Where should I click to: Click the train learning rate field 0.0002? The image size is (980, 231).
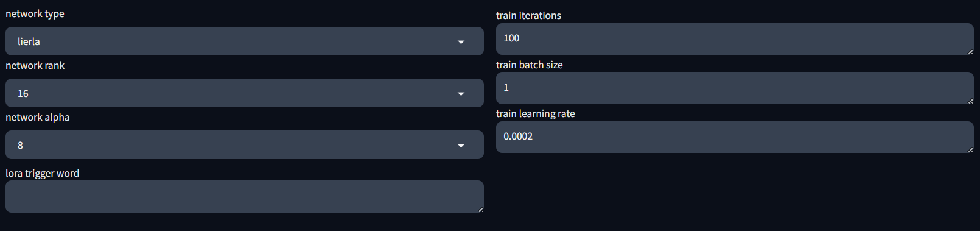735,137
